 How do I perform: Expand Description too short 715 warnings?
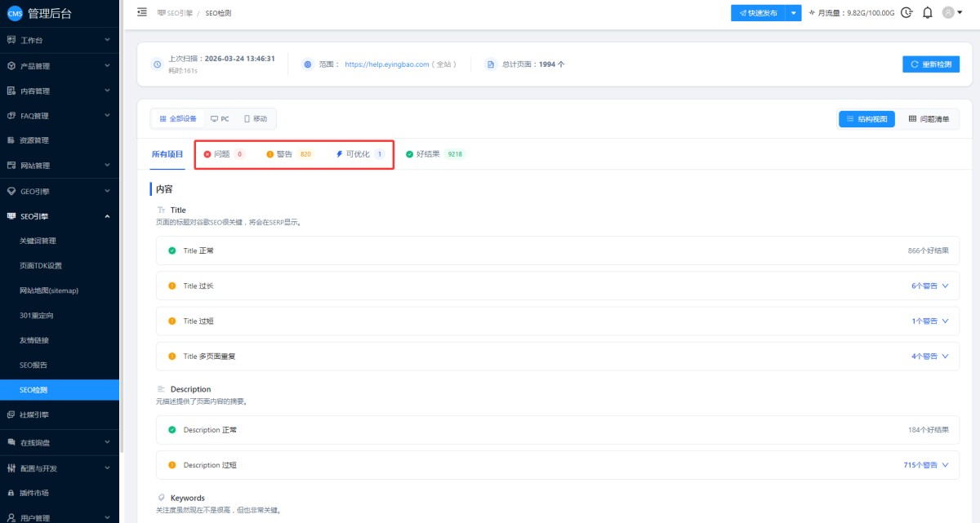point(925,465)
